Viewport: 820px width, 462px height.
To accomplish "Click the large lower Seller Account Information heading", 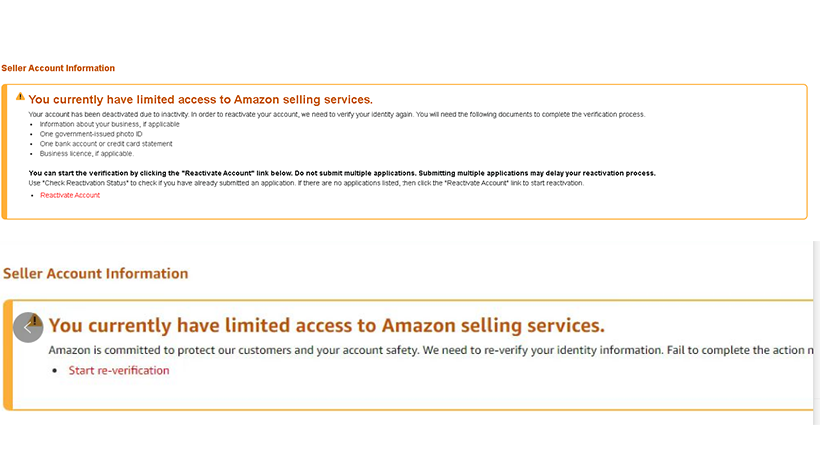I will 96,274.
